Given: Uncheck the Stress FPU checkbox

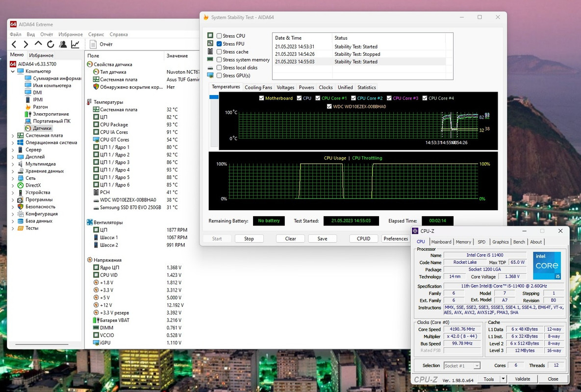Looking at the screenshot, I should click(x=219, y=44).
